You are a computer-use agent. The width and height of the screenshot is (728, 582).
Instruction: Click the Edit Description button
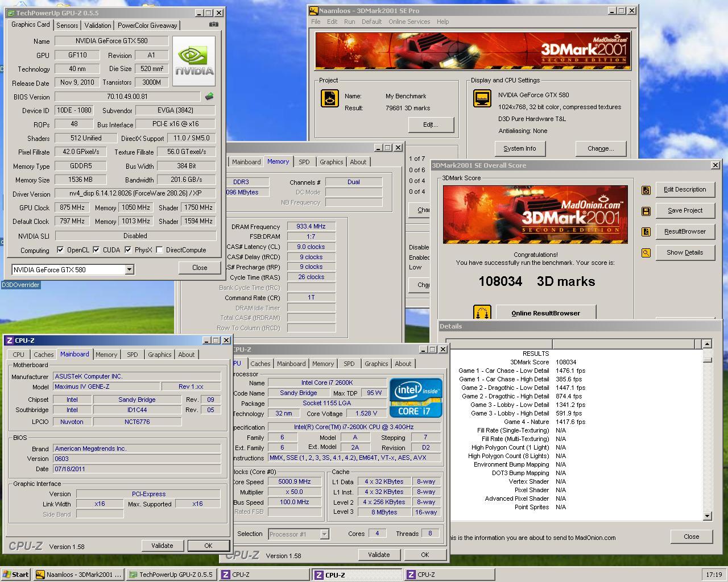point(685,190)
